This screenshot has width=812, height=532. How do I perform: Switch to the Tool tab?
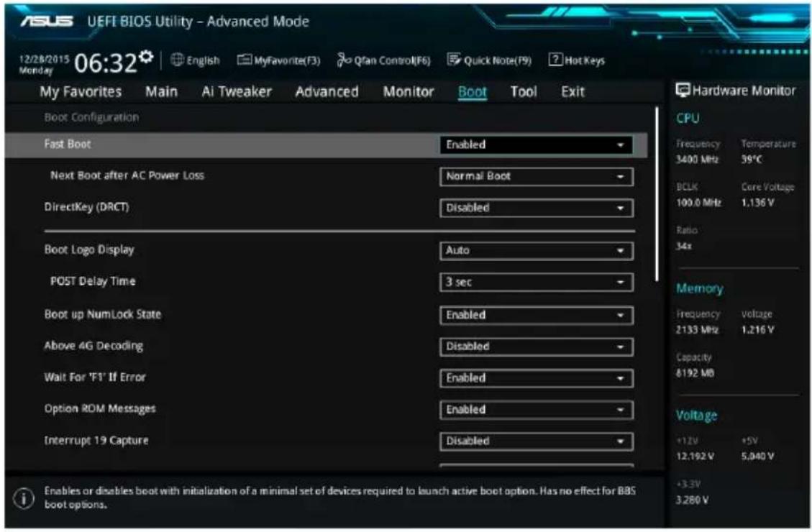524,91
